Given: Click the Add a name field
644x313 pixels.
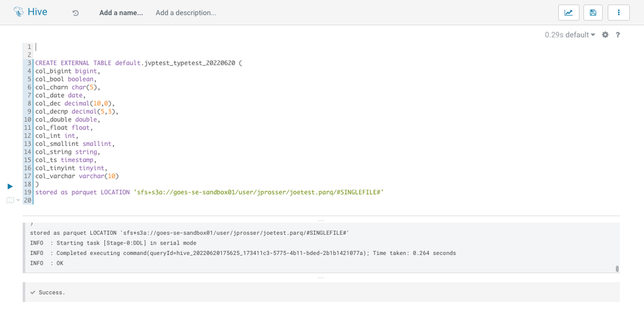Looking at the screenshot, I should (121, 13).
